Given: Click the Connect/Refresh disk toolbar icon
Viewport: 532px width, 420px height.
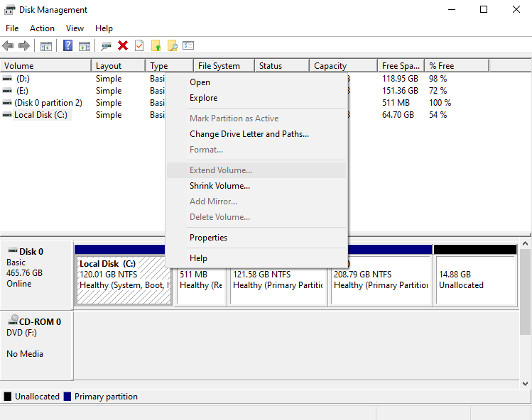Looking at the screenshot, I should pos(106,46).
